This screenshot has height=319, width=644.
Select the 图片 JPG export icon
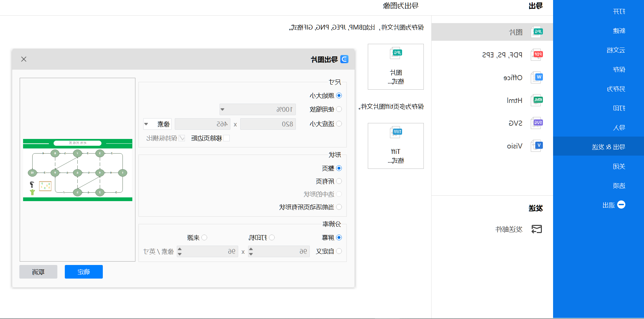point(537,32)
